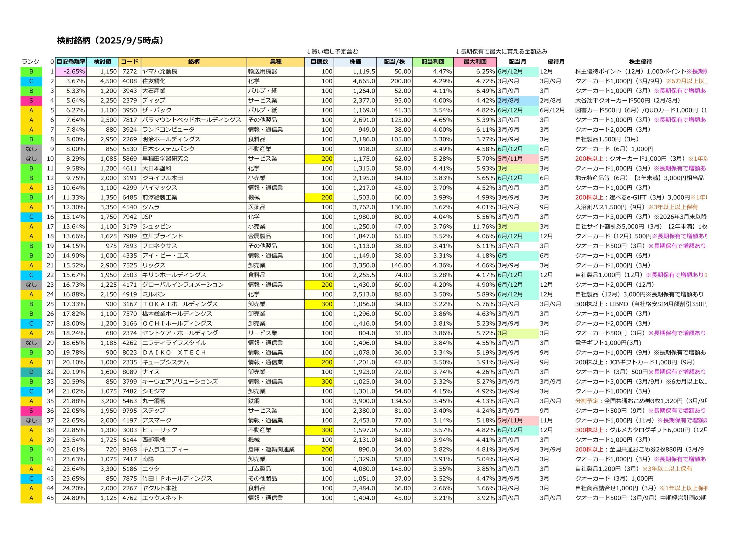The image size is (756, 534).
Task: Click the ランク header label
Action: [30, 62]
